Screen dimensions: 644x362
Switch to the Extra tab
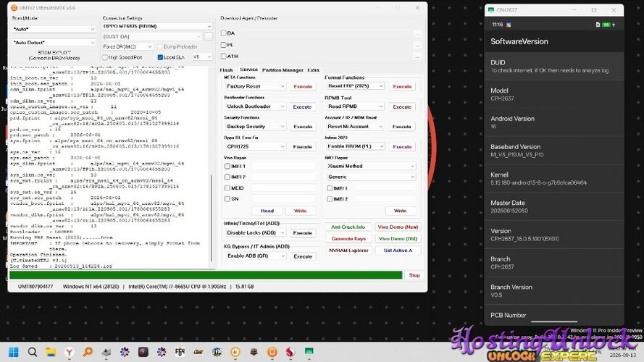pos(313,70)
